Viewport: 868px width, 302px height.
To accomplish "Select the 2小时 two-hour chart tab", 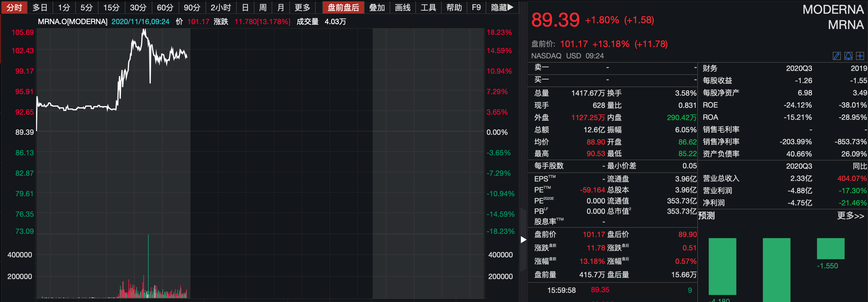I will click(221, 7).
